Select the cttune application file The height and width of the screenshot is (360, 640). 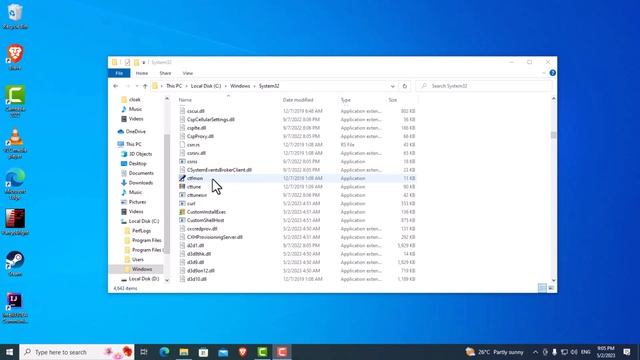[194, 187]
